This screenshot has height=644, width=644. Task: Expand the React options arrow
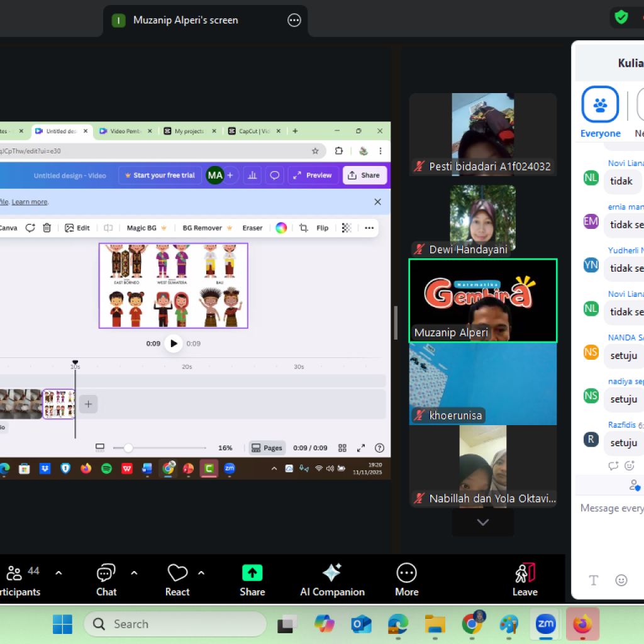tap(201, 573)
